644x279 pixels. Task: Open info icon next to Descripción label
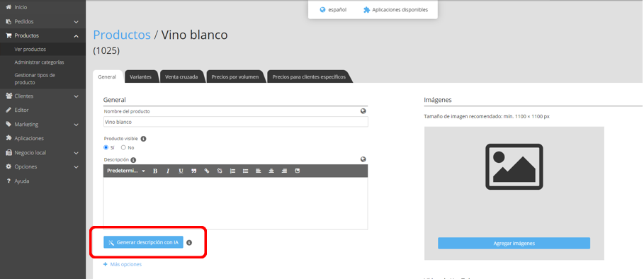[x=133, y=160]
